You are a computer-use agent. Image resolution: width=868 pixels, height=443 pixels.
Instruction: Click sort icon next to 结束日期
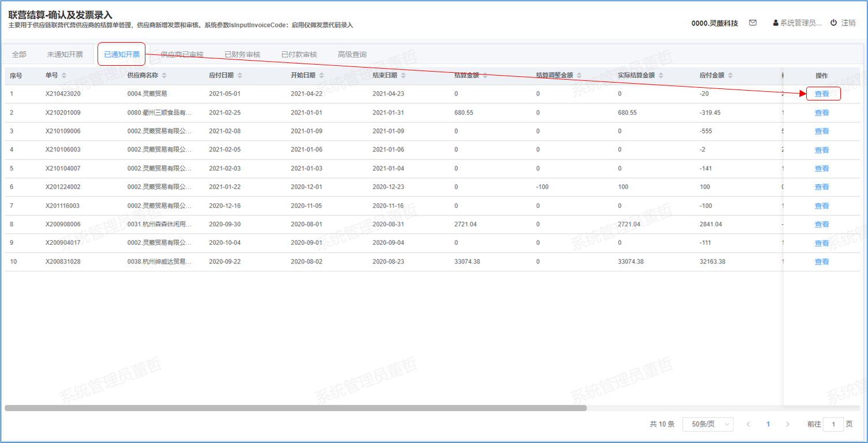(403, 76)
